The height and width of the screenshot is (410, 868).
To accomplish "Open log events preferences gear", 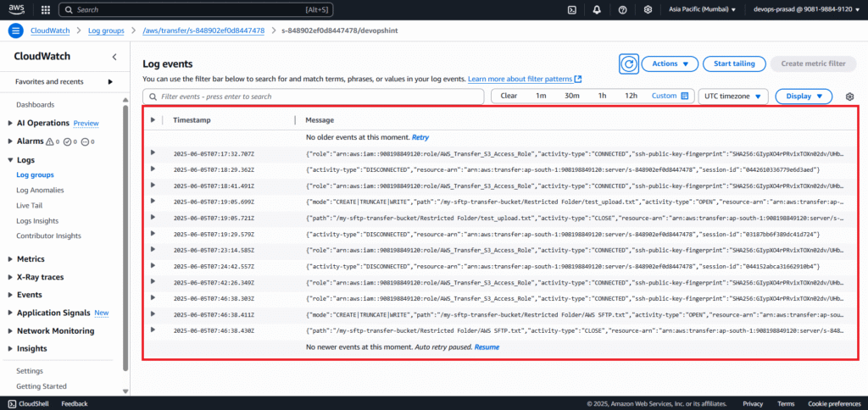I will click(849, 97).
